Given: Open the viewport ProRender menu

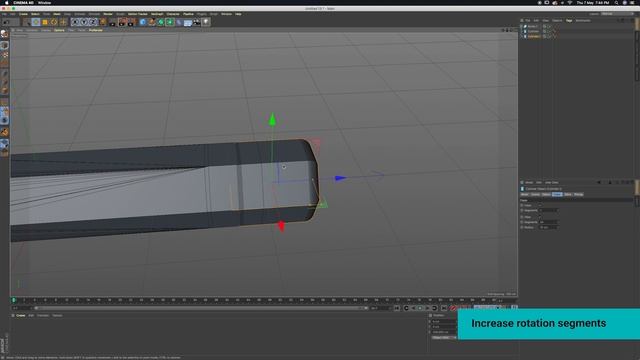Looking at the screenshot, I should point(96,30).
